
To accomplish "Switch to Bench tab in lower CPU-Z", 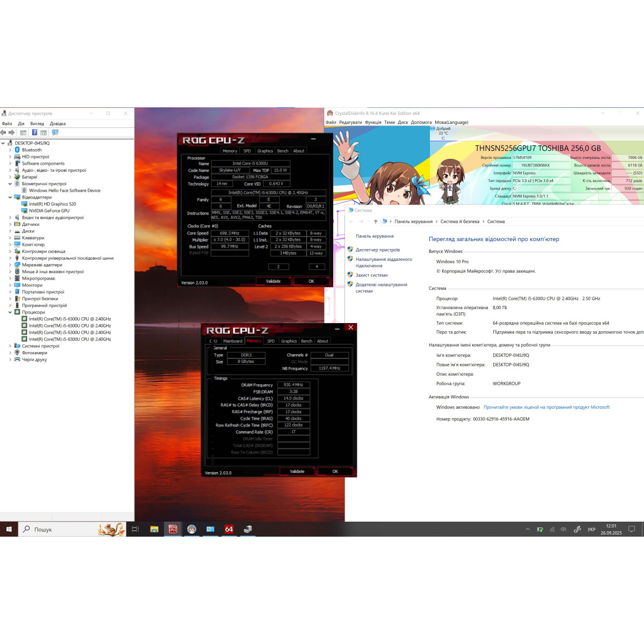I will point(306,341).
